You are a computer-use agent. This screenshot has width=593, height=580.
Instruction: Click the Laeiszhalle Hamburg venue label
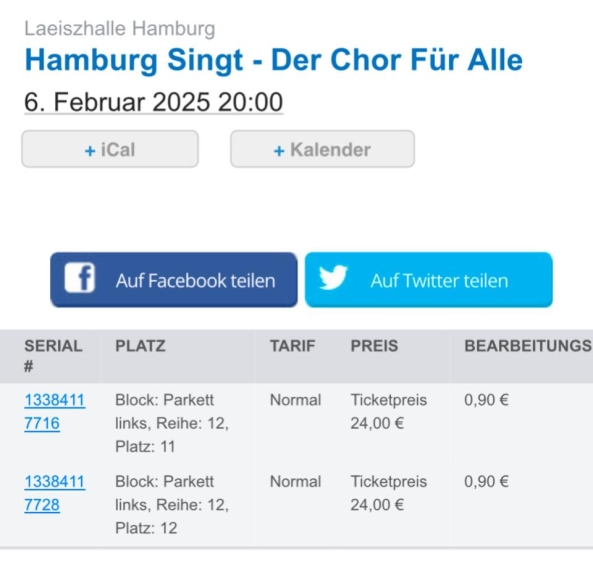[120, 29]
